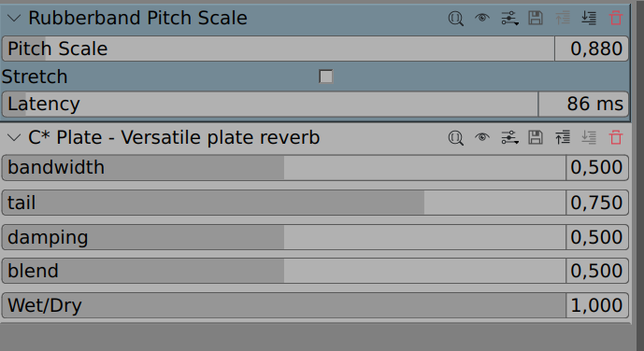
Task: Open presets menu of C* Plate reverb
Action: 509,137
